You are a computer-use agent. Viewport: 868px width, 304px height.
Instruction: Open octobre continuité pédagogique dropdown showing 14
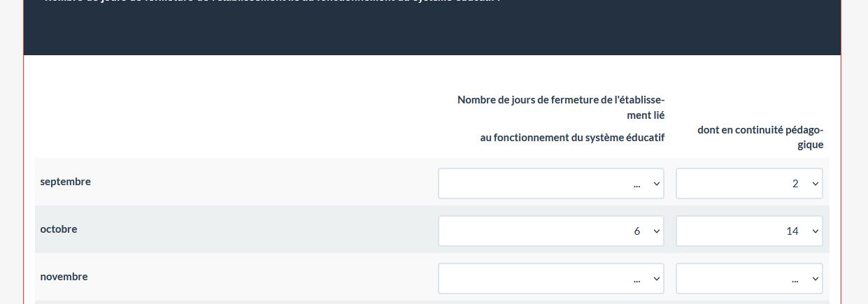(748, 231)
